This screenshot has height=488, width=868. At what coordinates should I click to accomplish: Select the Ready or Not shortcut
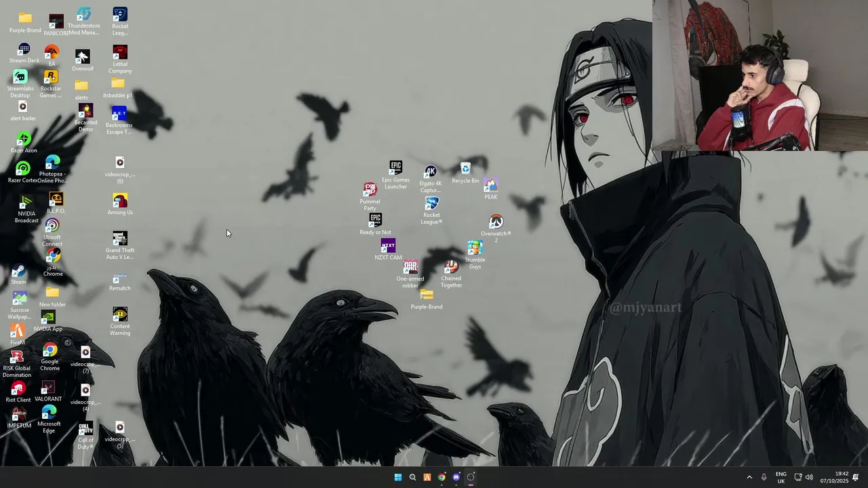click(375, 224)
